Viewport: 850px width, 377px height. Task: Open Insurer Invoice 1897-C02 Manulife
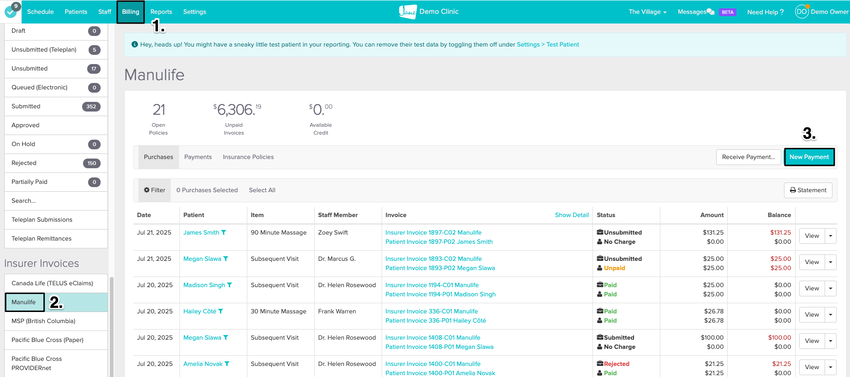point(433,232)
